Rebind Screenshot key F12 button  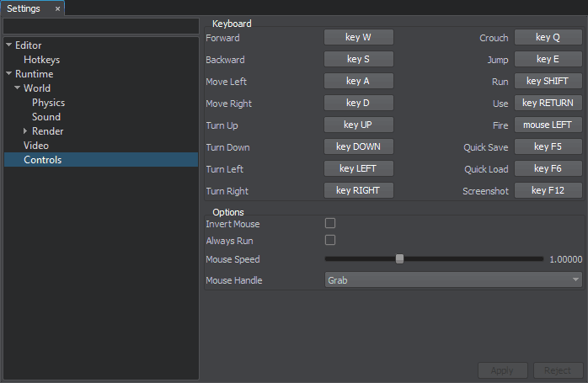tap(547, 191)
